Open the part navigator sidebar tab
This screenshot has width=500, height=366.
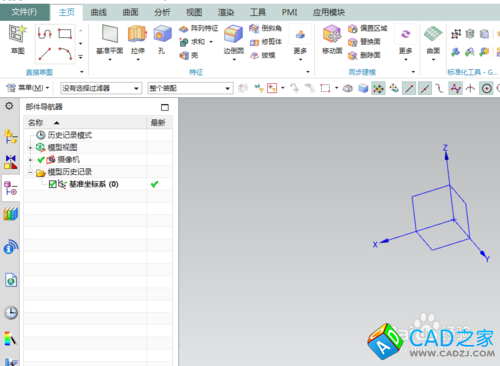11,188
